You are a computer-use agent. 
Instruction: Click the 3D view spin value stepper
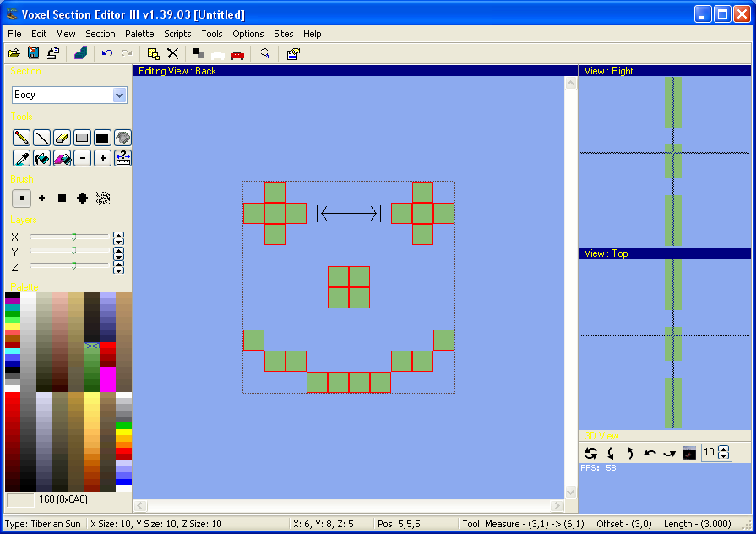(x=723, y=452)
